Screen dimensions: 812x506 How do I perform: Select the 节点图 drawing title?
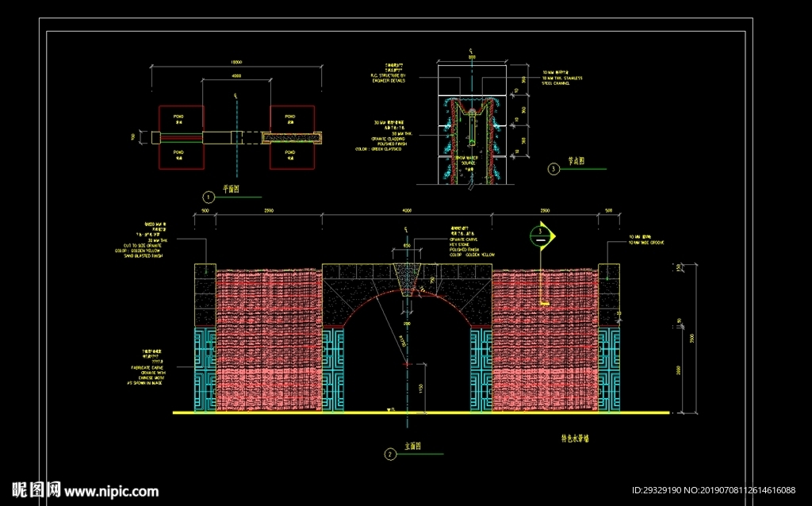click(x=576, y=161)
